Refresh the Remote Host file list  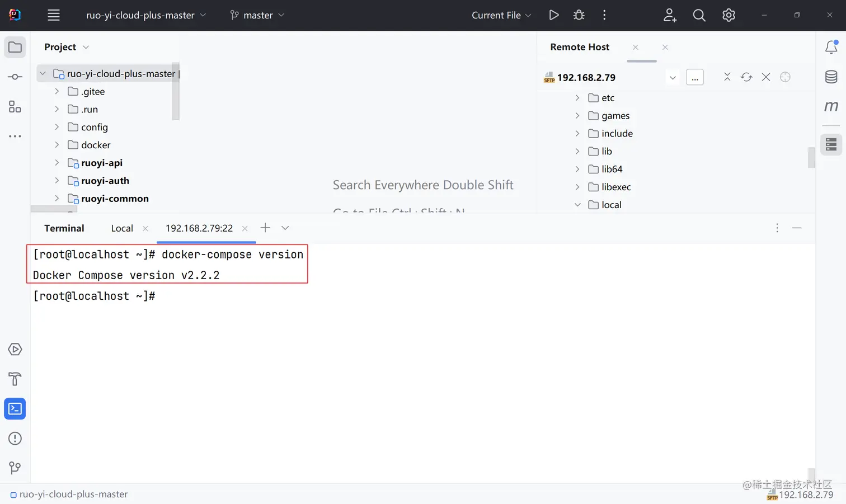[x=746, y=77]
